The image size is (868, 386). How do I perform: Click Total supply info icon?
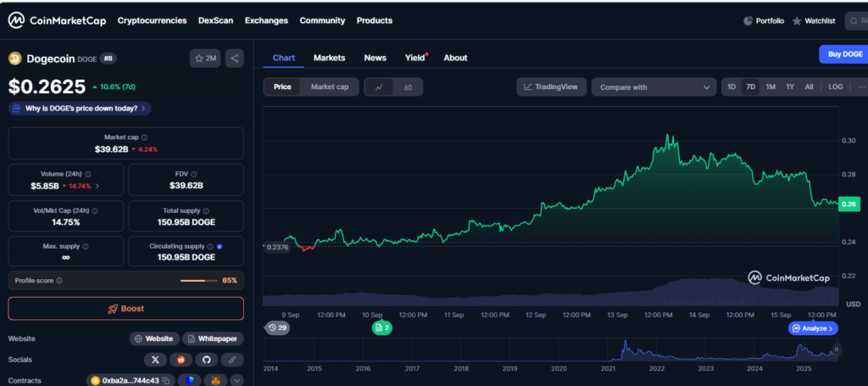coord(206,211)
